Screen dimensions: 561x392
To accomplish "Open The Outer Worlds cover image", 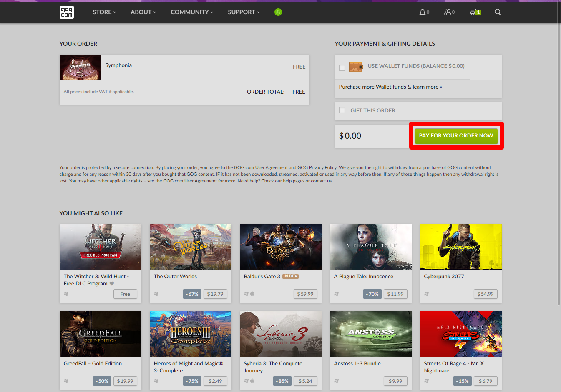I will click(191, 247).
